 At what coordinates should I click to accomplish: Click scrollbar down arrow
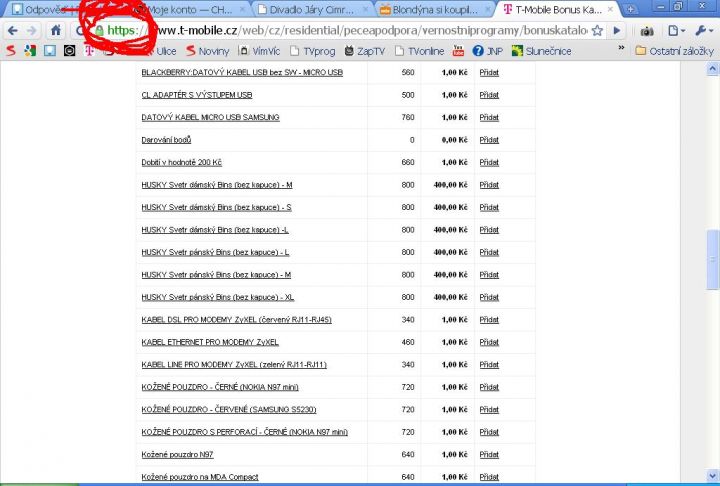pos(712,475)
